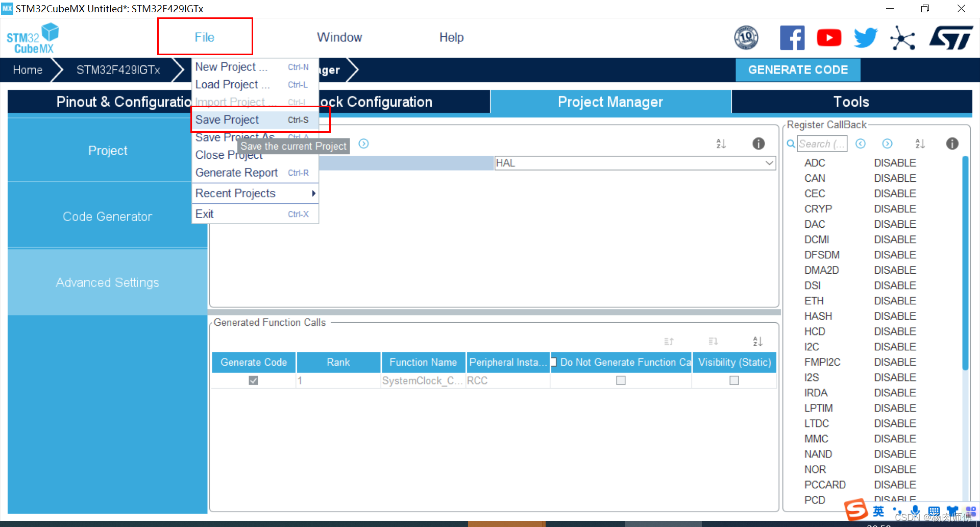The width and height of the screenshot is (980, 527).
Task: Click Function Name column header
Action: [423, 362]
